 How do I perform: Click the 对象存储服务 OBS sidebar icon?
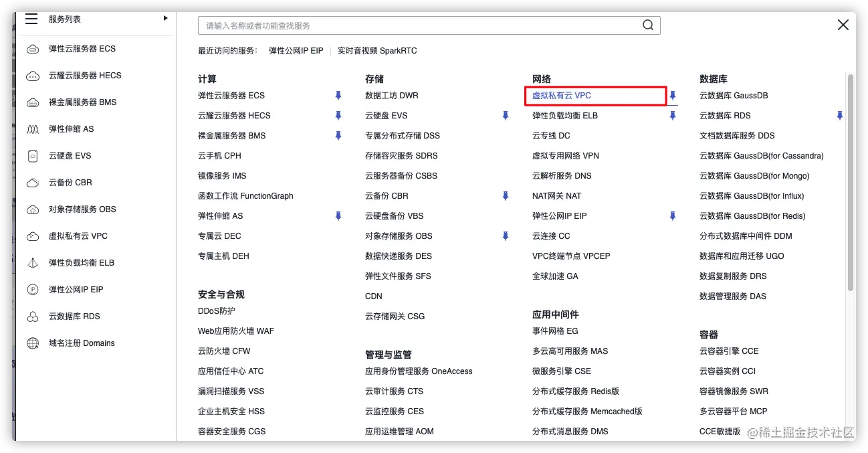[x=33, y=209]
